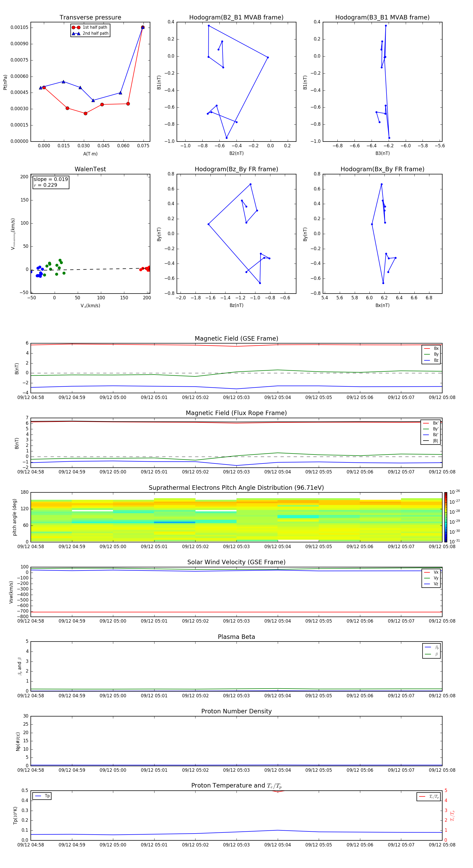
Task: Click the "Bx'" legend entry in Flux Rope plot
Action: (431, 423)
